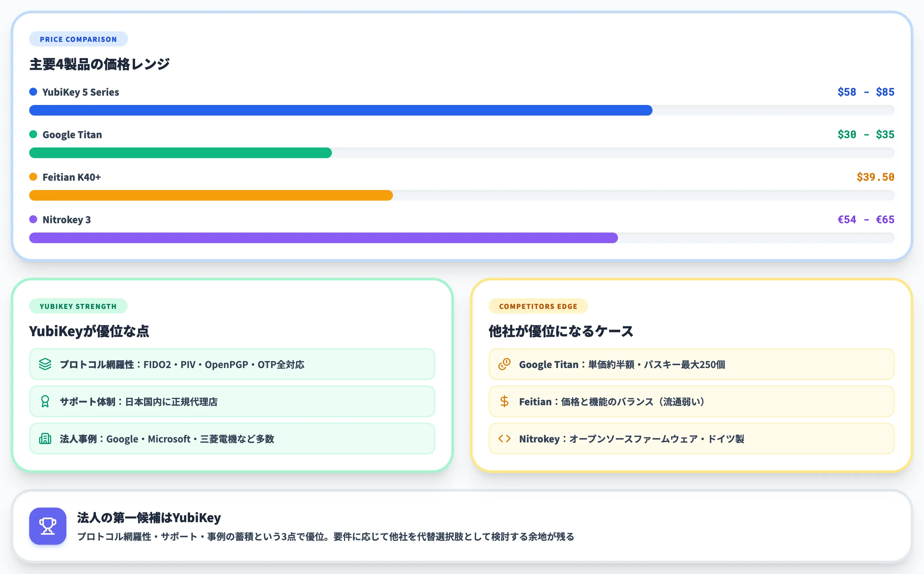The width and height of the screenshot is (924, 574).
Task: Click the YubiKey 5 Series label
Action: pos(81,92)
